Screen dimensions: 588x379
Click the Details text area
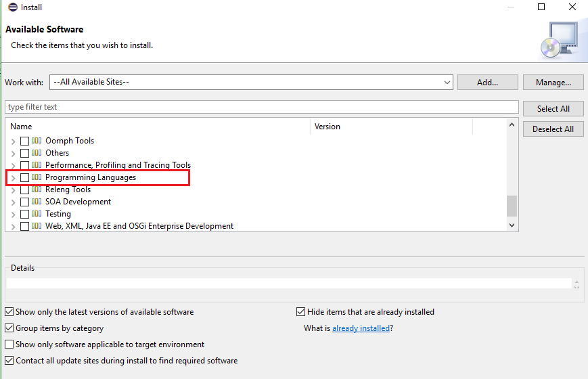(x=289, y=284)
